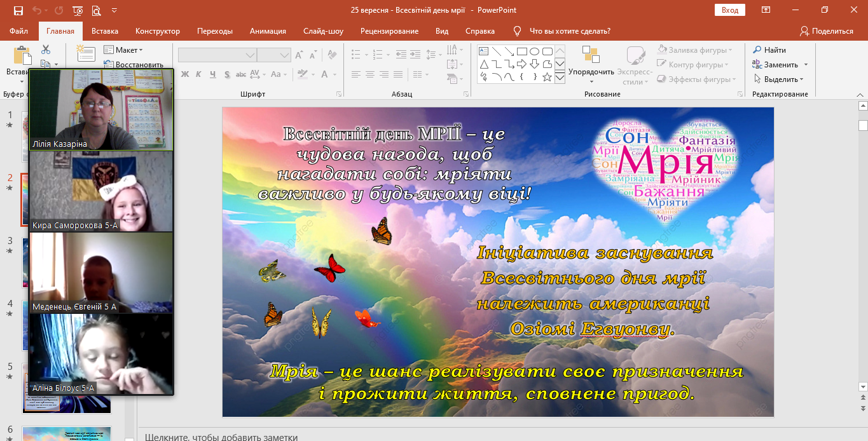Select the rounded rectangle shape in the gallery
Viewport: 868px width, 441px height.
[547, 51]
